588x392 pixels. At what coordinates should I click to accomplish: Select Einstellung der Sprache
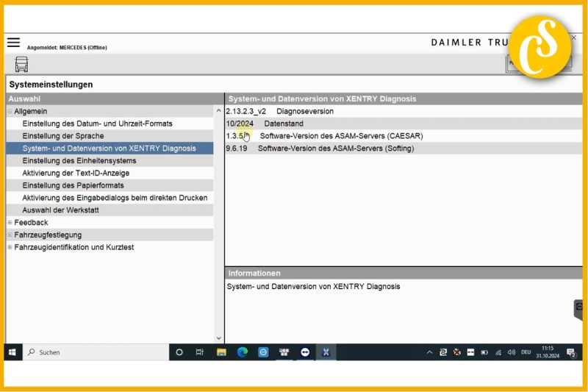[x=63, y=136]
